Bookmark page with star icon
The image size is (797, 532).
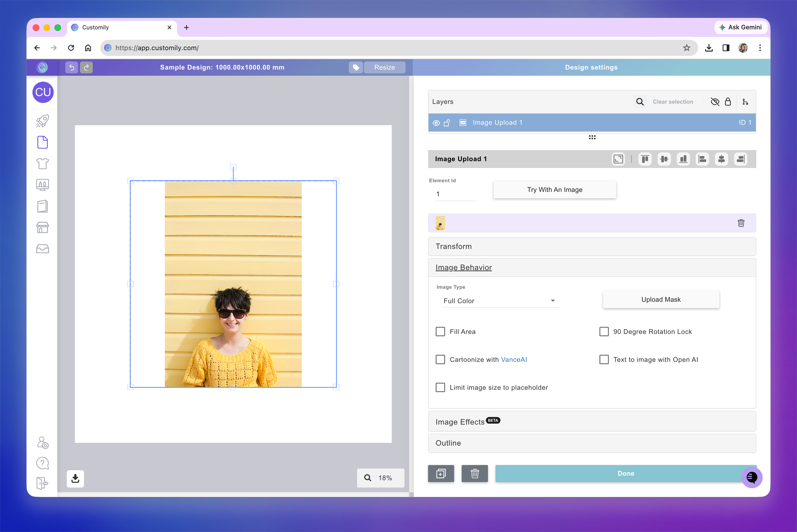click(686, 48)
